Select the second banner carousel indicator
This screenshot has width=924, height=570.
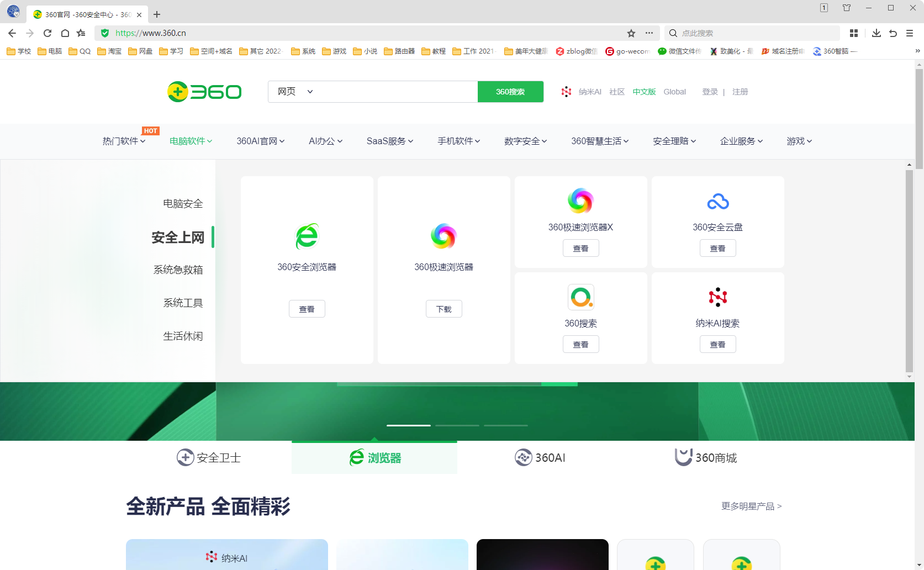click(457, 425)
